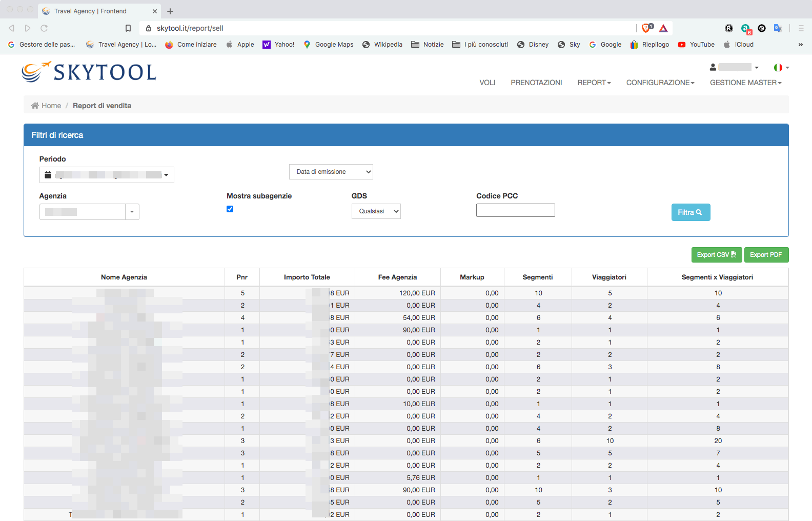The height and width of the screenshot is (521, 812).
Task: Click the calendar icon in Periodo
Action: coord(48,175)
